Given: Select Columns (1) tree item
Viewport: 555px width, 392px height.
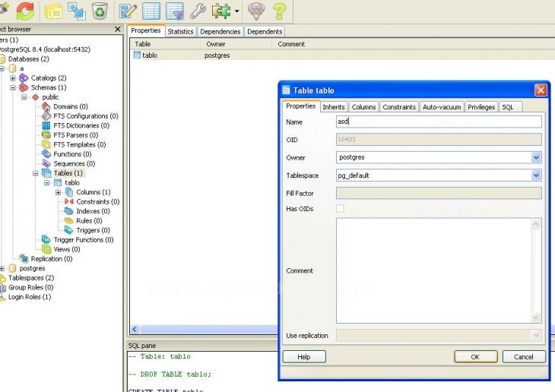Looking at the screenshot, I should pos(94,192).
